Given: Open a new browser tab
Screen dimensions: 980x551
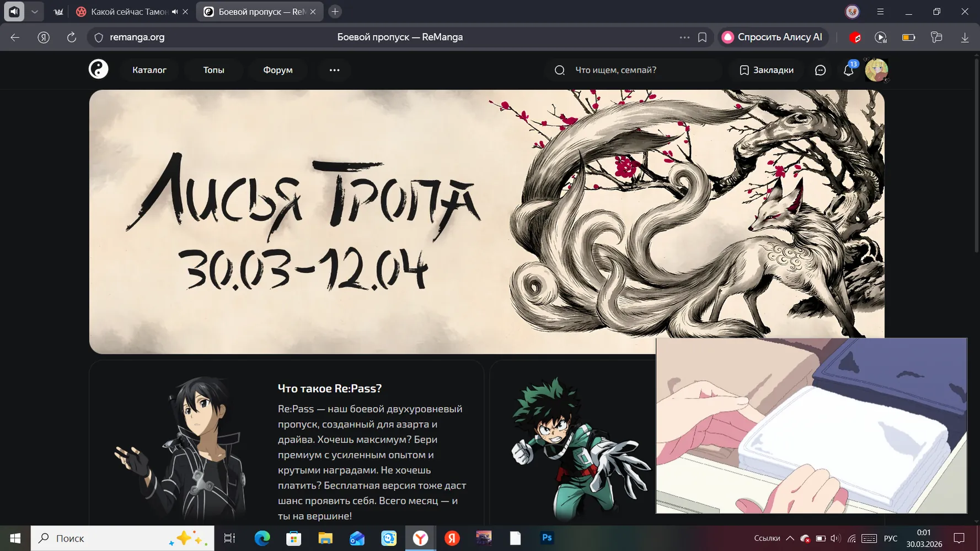Looking at the screenshot, I should coord(335,12).
